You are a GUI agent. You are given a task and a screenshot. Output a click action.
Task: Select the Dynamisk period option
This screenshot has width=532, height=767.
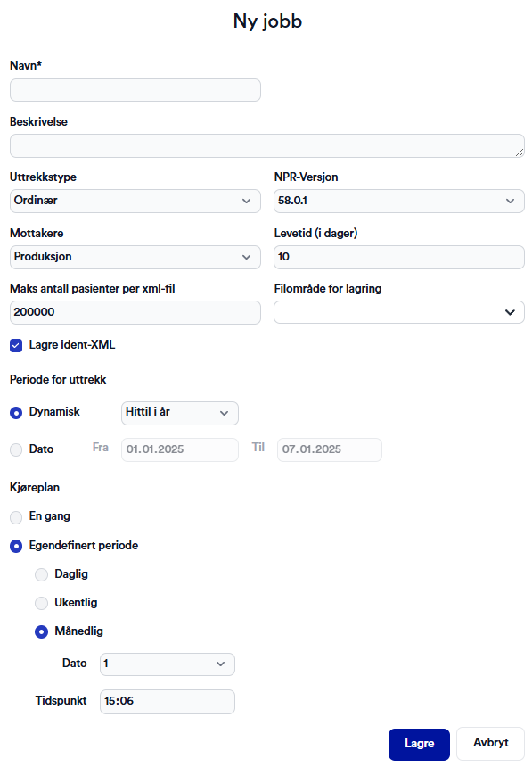14,413
